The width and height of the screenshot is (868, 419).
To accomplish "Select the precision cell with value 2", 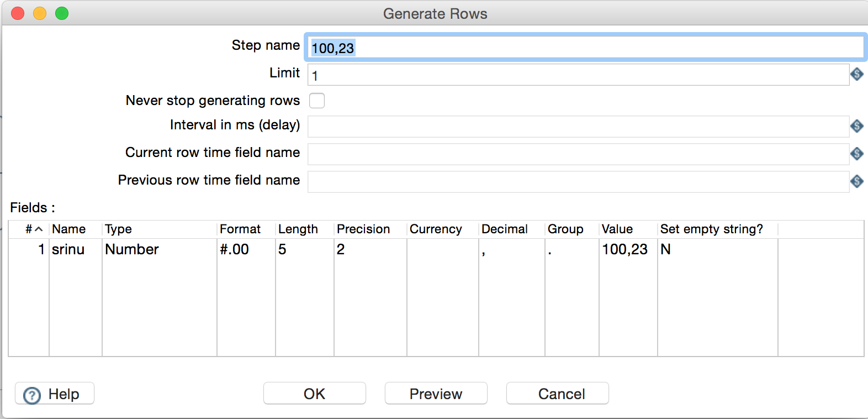I will click(x=371, y=250).
